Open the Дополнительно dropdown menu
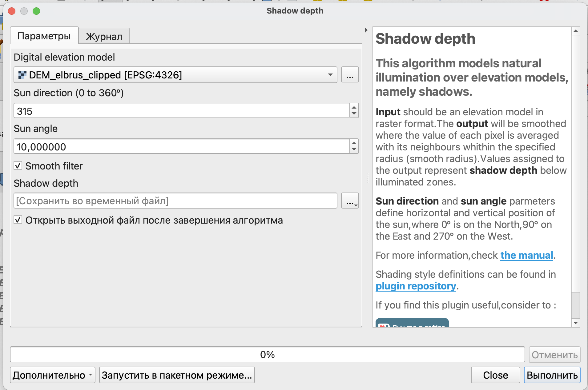This screenshot has width=588, height=390. (x=52, y=375)
